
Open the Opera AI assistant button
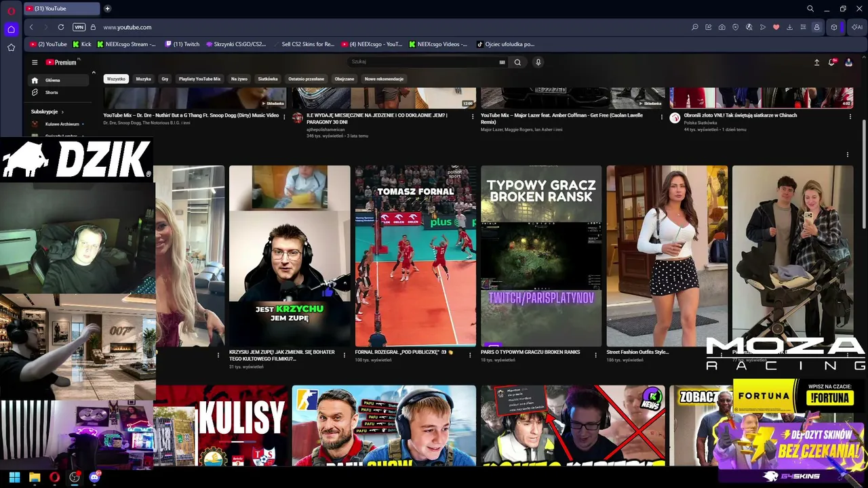858,27
